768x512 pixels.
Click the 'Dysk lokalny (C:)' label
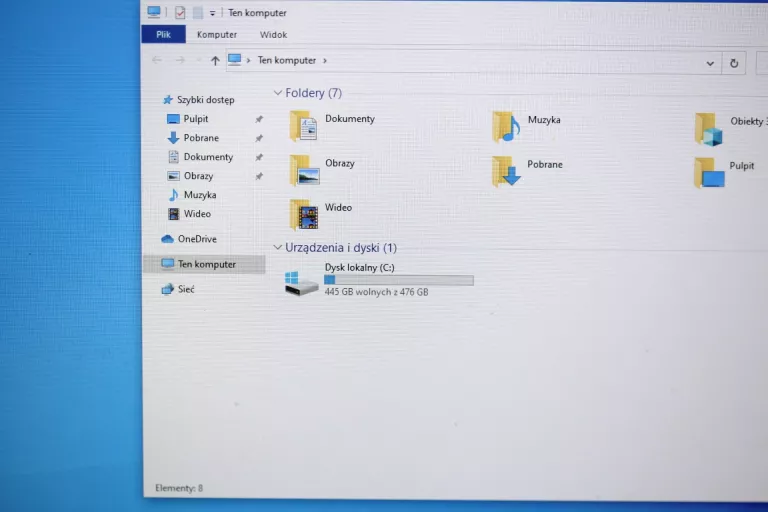pyautogui.click(x=360, y=268)
